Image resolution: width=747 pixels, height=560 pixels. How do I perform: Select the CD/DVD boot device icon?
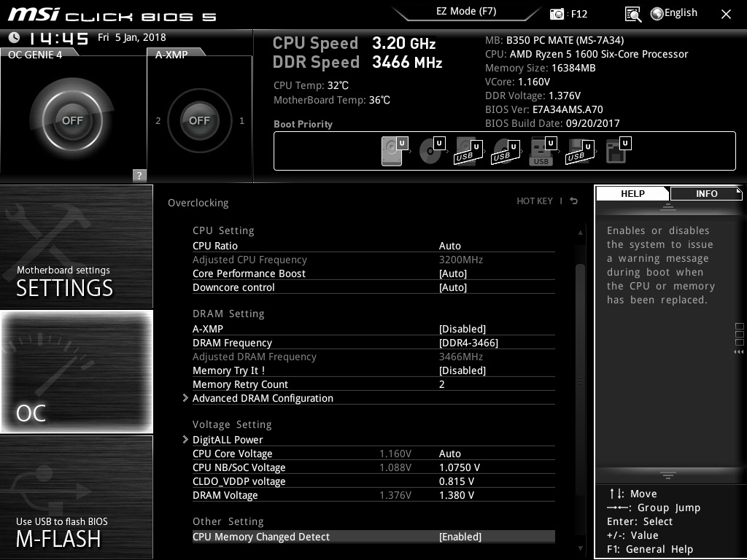tap(432, 150)
